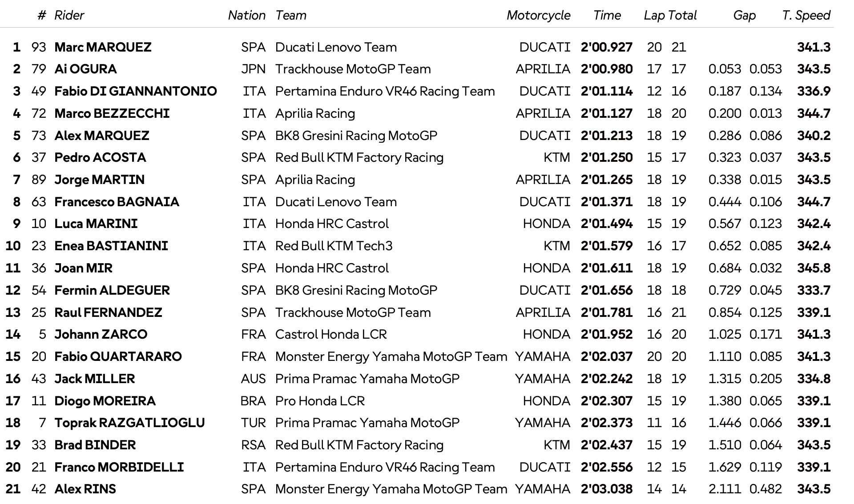The width and height of the screenshot is (854, 504).
Task: Click rider name Alex RINS
Action: click(x=85, y=489)
